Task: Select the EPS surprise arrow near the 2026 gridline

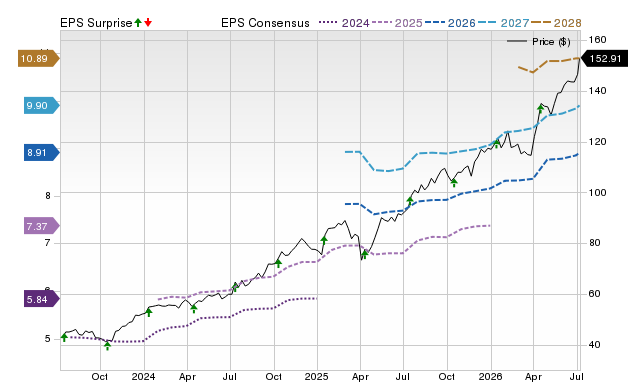Action: point(497,143)
